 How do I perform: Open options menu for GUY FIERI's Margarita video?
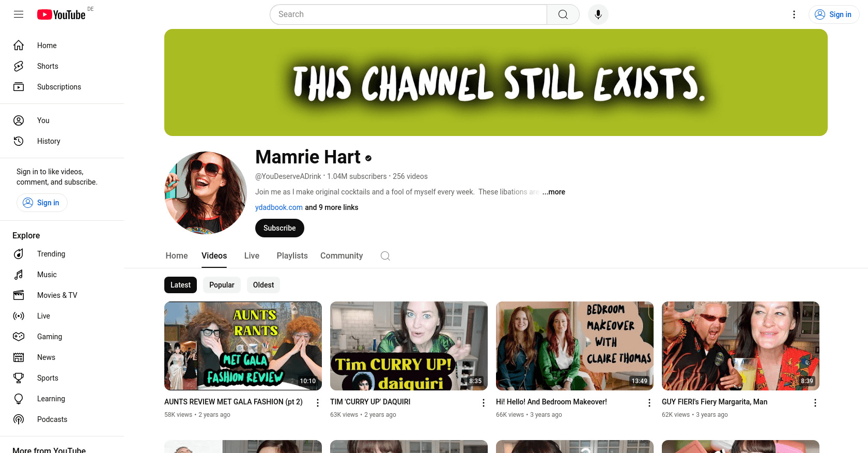[815, 403]
